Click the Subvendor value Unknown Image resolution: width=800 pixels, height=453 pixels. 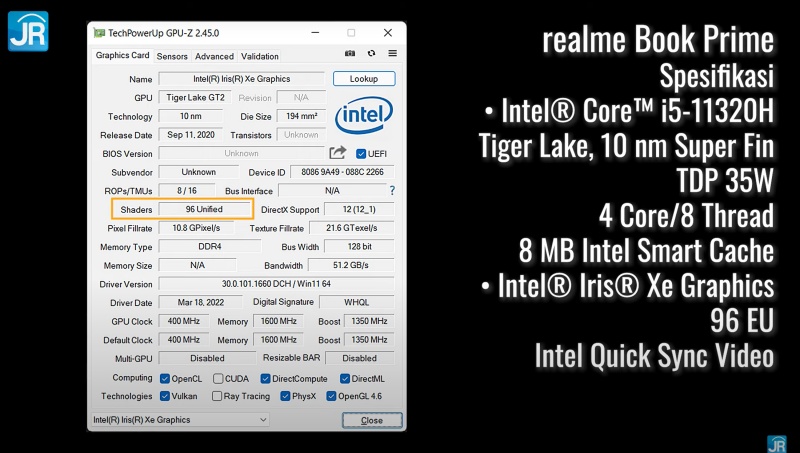click(198, 172)
